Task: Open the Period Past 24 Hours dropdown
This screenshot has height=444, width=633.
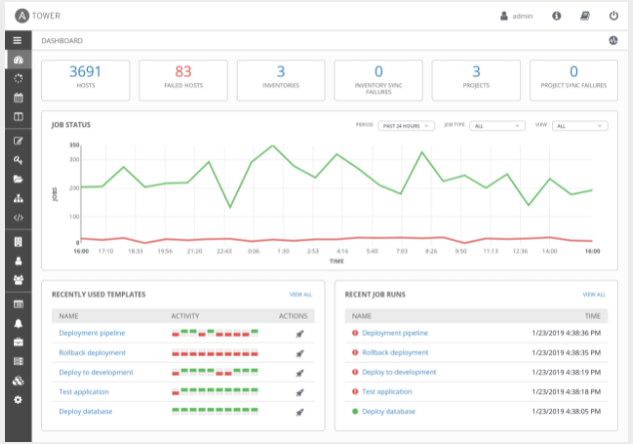Action: click(x=406, y=126)
